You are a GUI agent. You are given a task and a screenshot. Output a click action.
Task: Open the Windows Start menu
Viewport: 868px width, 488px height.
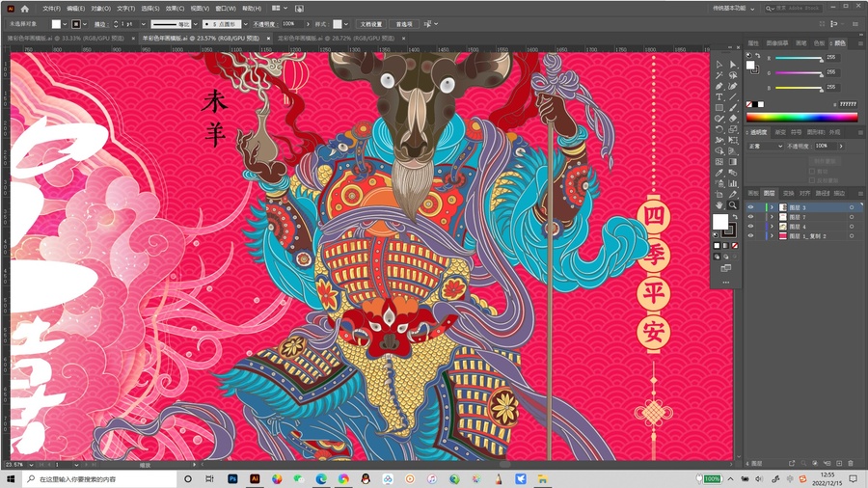point(11,479)
